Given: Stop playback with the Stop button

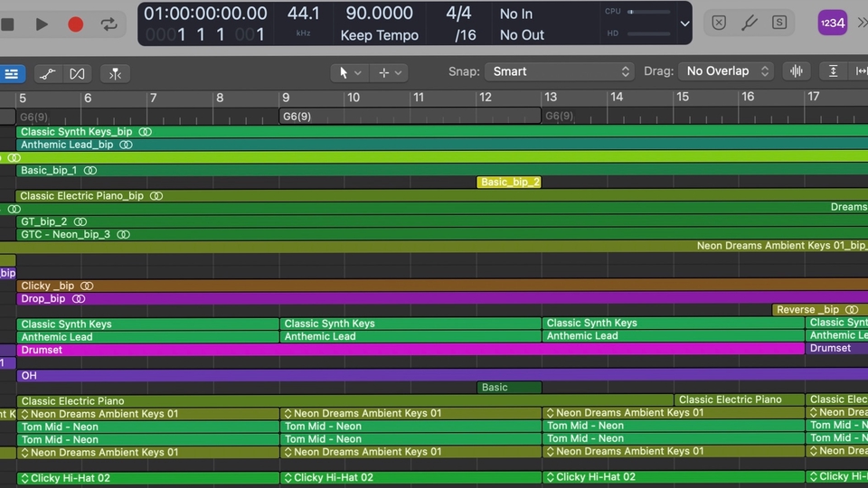Looking at the screenshot, I should coord(7,24).
